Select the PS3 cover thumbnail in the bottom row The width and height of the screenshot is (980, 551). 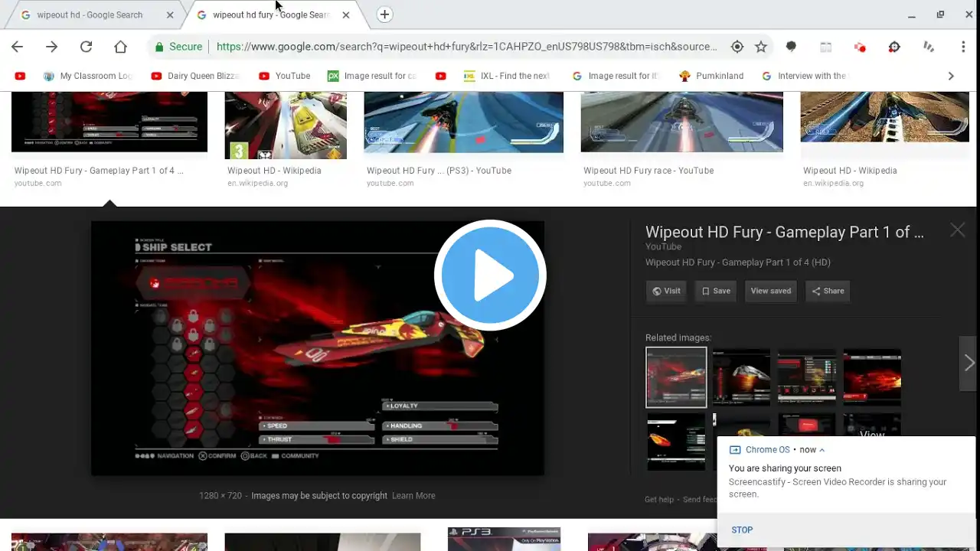(x=504, y=539)
